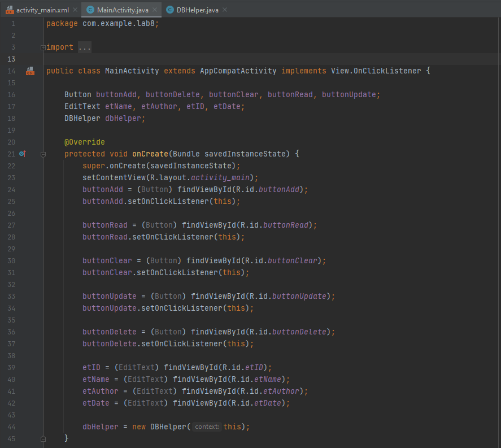The height and width of the screenshot is (448, 501).
Task: Click 'buttonRead' resource id on line 27
Action: 286,225
